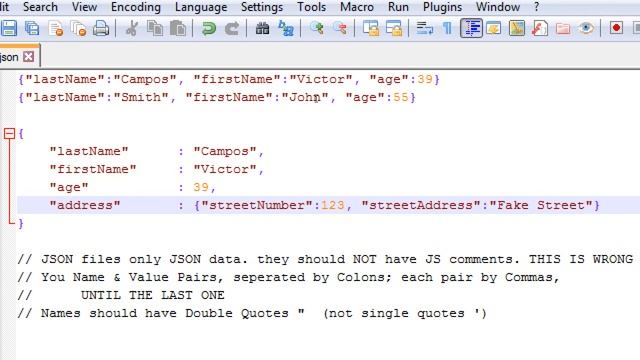Viewport: 640px width, 360px height.
Task: Open the Replace dialog icon
Action: (286, 28)
